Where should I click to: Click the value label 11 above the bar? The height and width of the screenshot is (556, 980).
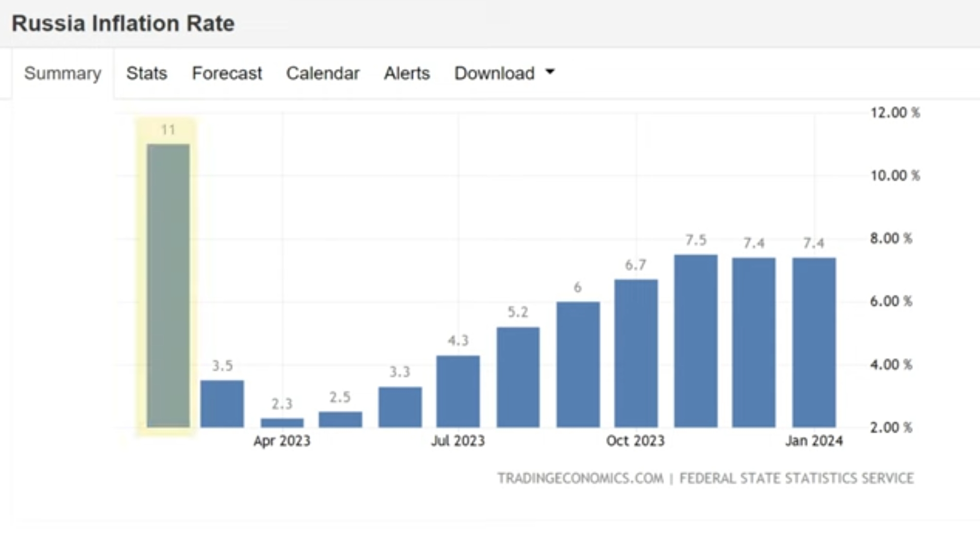(168, 130)
